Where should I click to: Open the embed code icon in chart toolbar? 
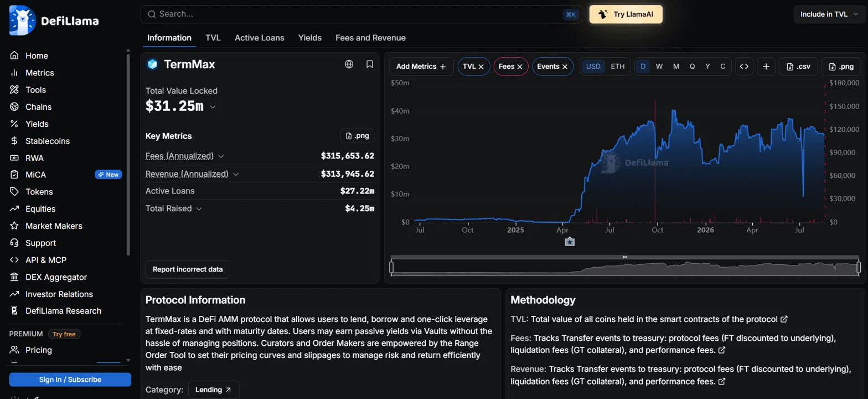point(744,66)
